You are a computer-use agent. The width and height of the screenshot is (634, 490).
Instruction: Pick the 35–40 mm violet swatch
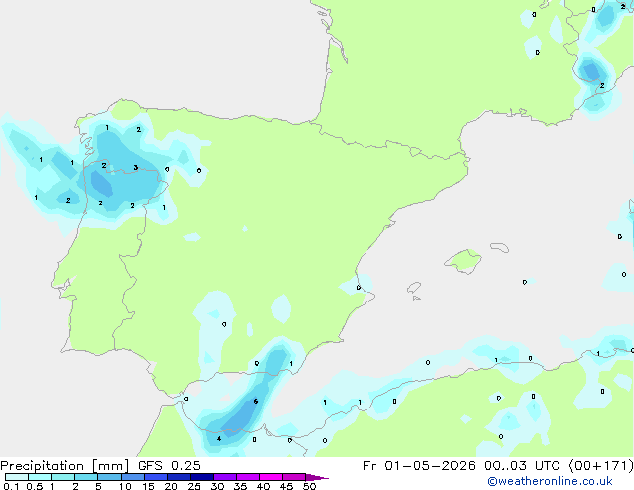pos(247,477)
